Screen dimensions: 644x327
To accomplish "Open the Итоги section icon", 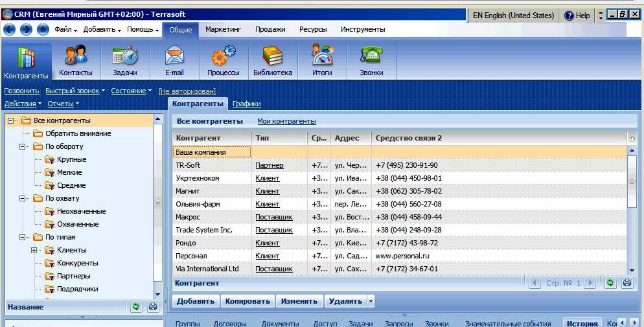I will coord(322,61).
